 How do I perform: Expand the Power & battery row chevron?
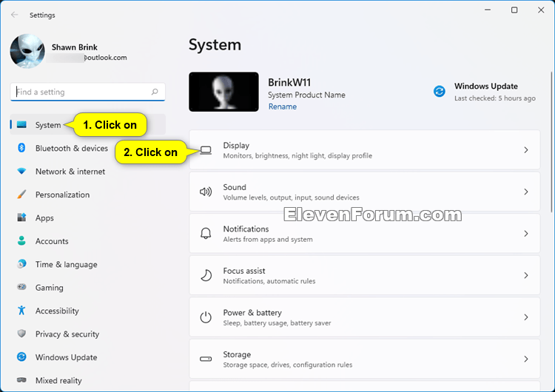coord(526,317)
